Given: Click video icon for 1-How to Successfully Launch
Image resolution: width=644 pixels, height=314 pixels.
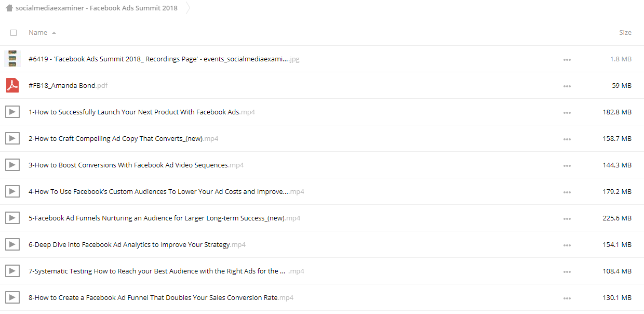Looking at the screenshot, I should [12, 112].
